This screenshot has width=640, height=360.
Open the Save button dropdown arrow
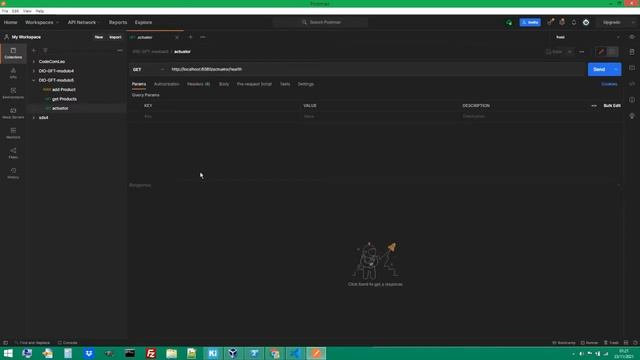(570, 52)
